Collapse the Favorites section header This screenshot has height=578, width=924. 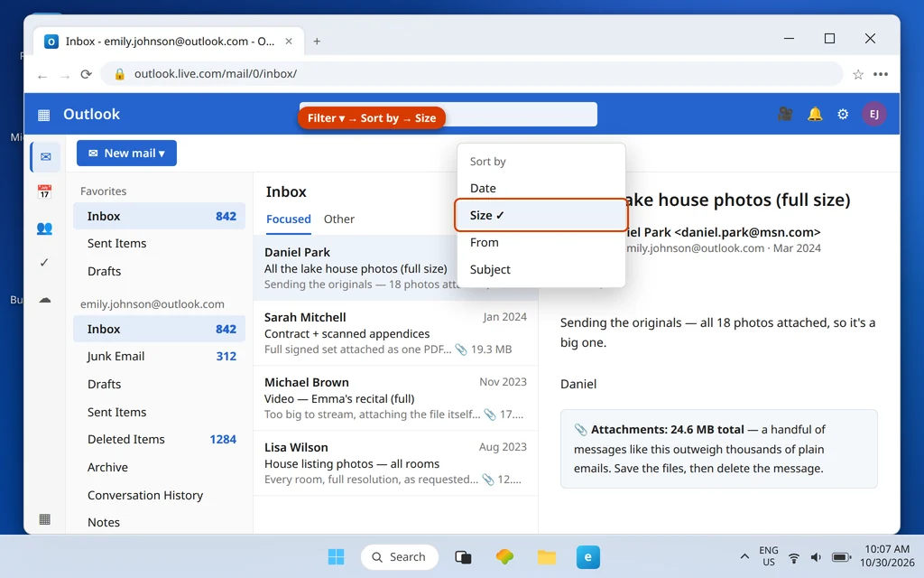[x=103, y=191]
